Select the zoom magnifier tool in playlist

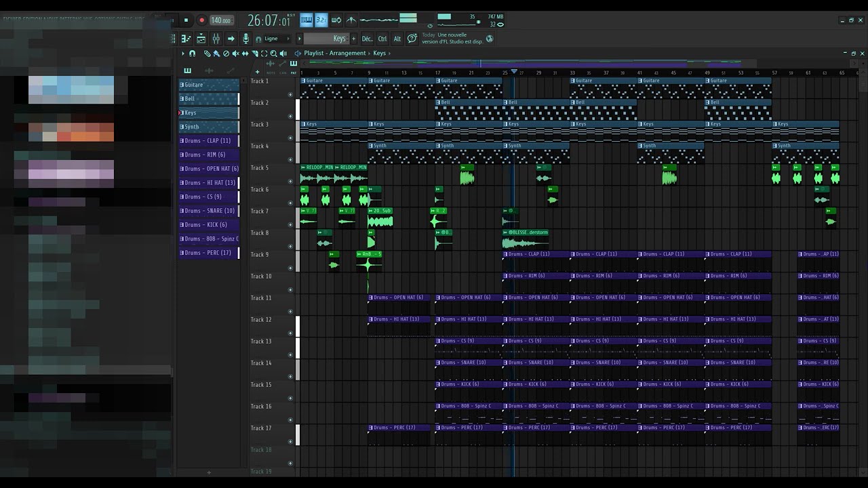[x=274, y=54]
